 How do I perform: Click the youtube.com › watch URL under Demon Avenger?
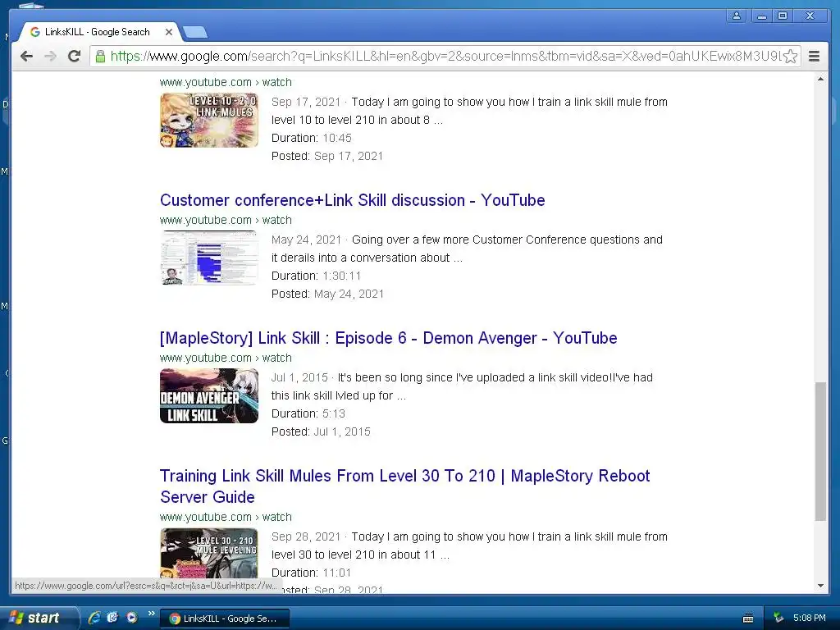226,358
